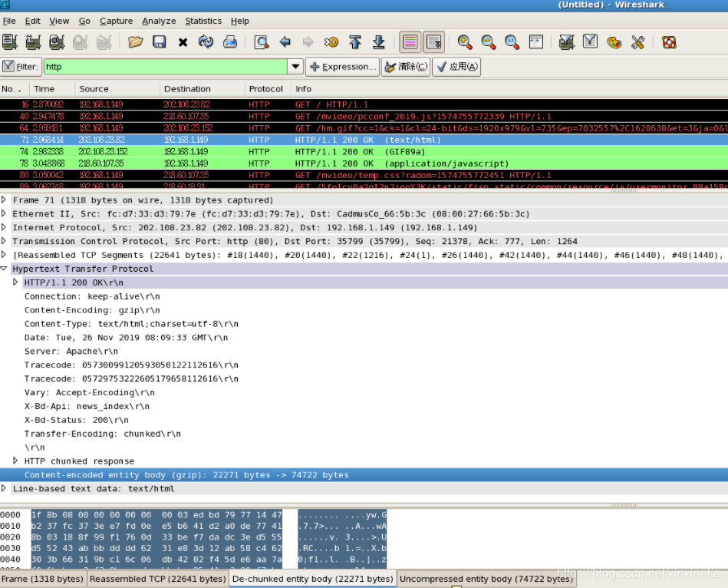Toggle packet list colorizing
This screenshot has width=728, height=588.
coord(410,42)
